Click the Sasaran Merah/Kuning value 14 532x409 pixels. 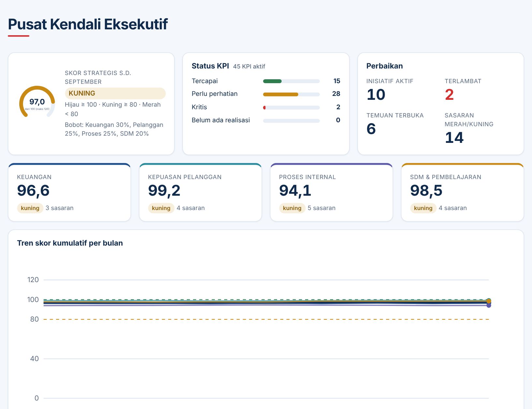point(454,138)
